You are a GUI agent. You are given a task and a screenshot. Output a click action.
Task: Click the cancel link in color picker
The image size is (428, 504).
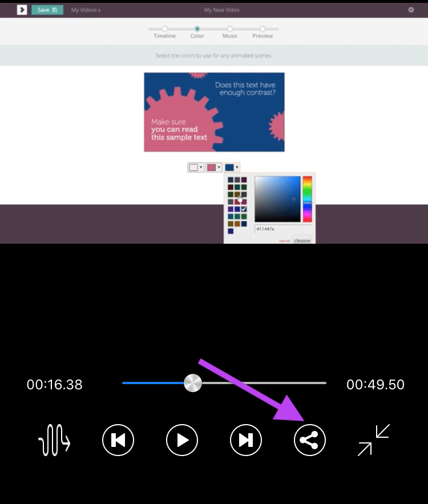coord(285,241)
